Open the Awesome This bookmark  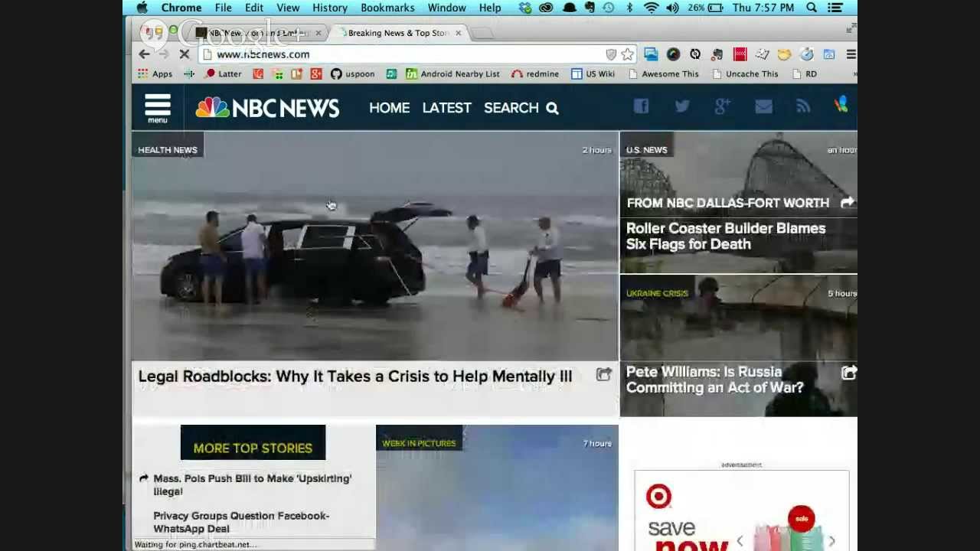point(662,74)
